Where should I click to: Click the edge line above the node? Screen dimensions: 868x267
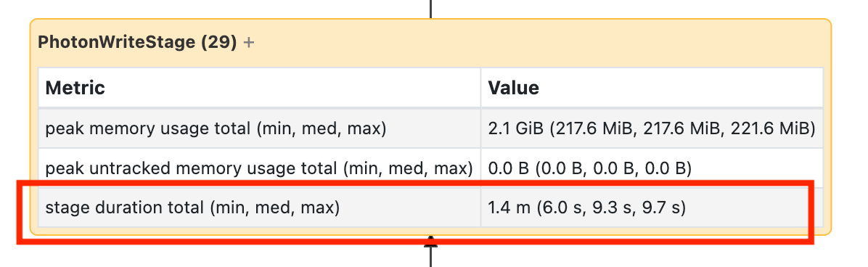tap(430, 9)
